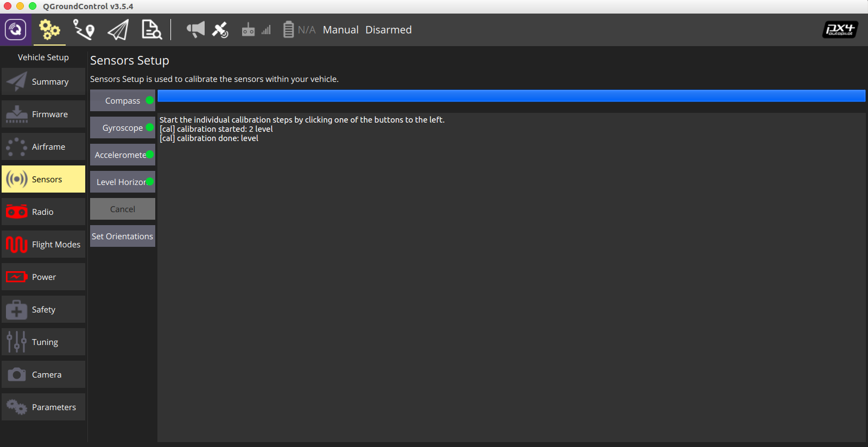868x447 pixels.
Task: Click the GPS satellite status icon
Action: (220, 30)
